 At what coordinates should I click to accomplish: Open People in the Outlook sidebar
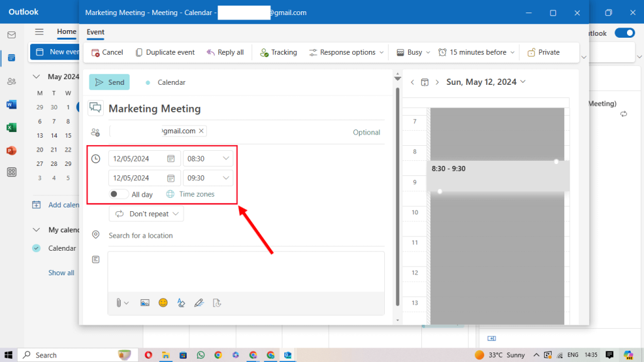pos(11,81)
